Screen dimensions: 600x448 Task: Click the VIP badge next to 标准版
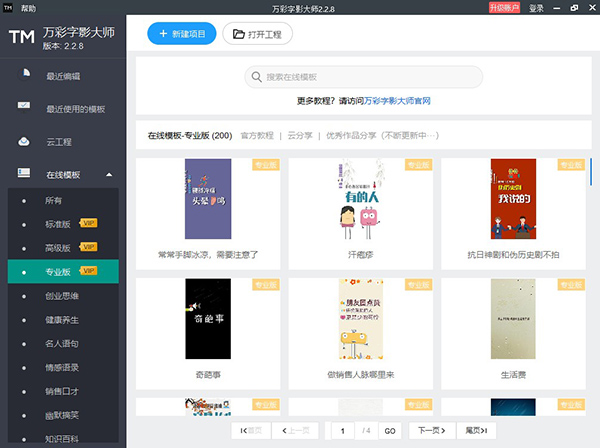pos(88,223)
